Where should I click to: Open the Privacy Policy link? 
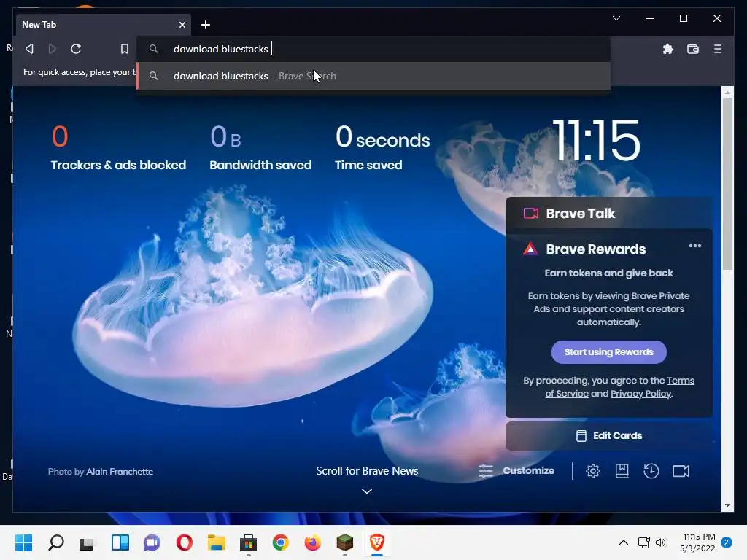point(640,394)
